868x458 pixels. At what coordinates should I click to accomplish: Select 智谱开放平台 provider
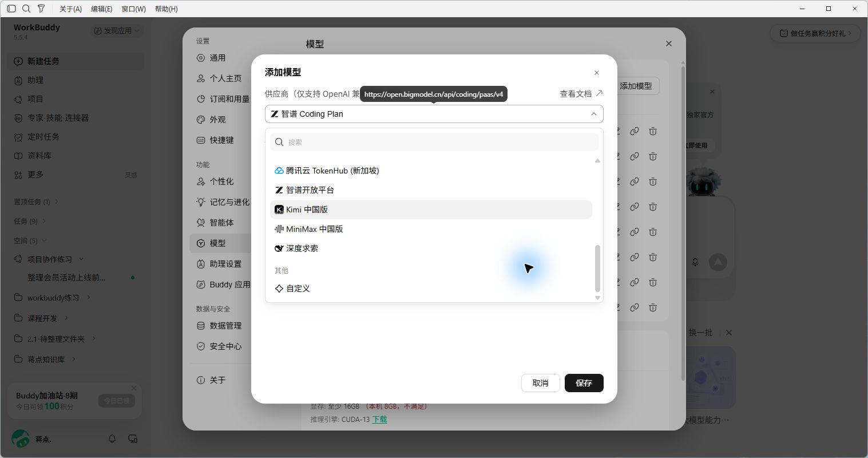(x=431, y=190)
